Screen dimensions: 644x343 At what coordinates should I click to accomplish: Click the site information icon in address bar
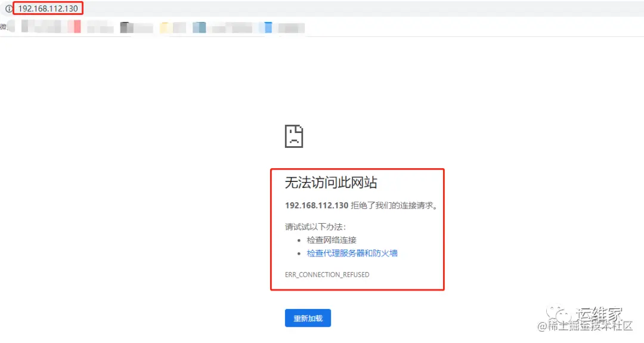tap(8, 8)
